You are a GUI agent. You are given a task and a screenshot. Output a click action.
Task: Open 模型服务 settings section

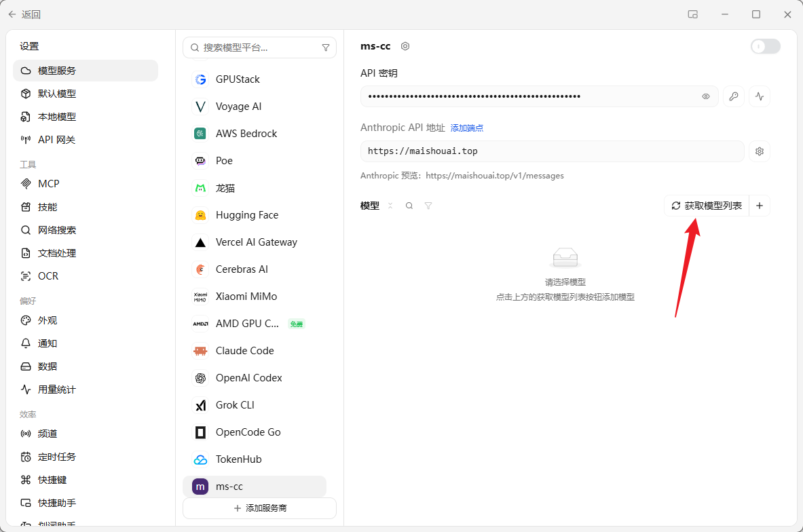tap(86, 71)
